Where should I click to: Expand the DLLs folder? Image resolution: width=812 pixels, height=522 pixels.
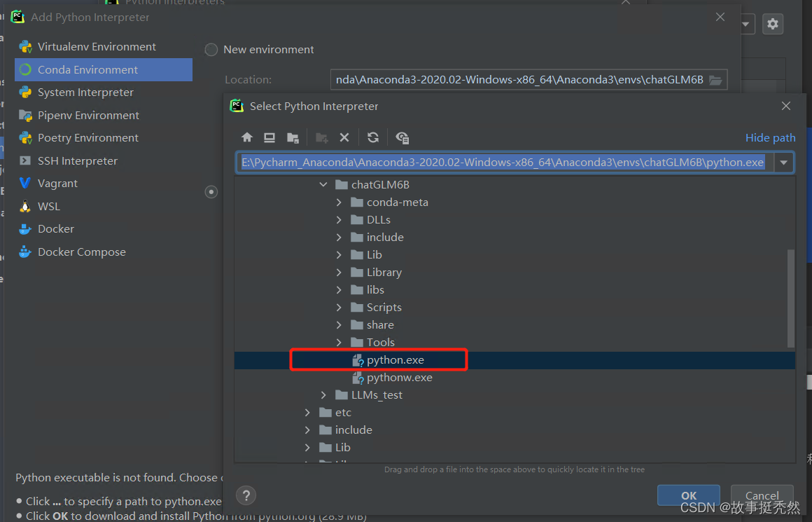coord(339,220)
